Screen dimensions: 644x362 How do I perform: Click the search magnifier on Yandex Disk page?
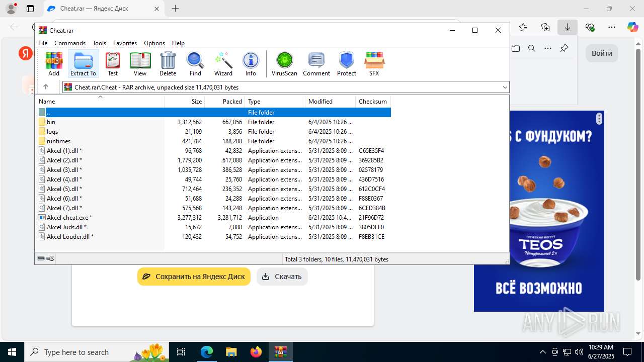click(x=531, y=48)
